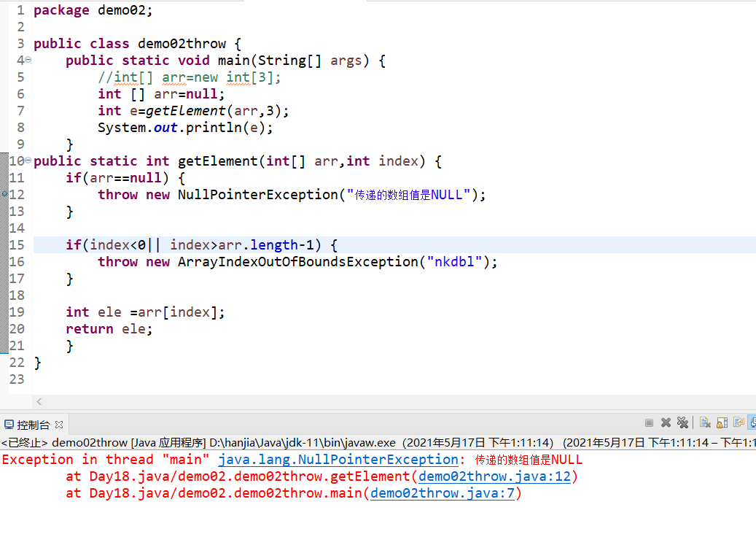Click the editor horizontal scrollbar left arrow
The width and height of the screenshot is (756, 537).
pyautogui.click(x=39, y=401)
